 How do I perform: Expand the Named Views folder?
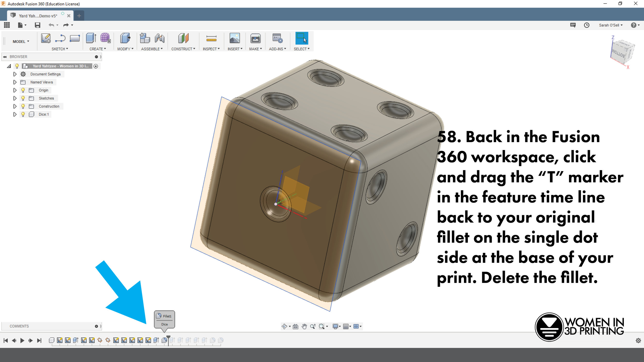click(15, 82)
